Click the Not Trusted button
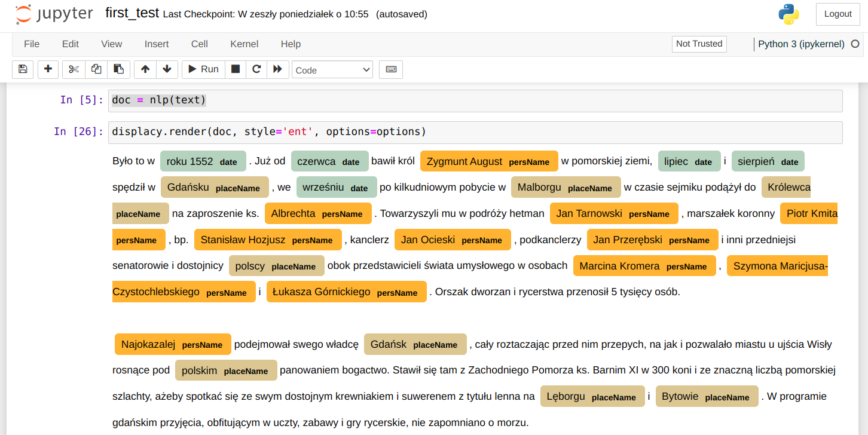The image size is (868, 435). [x=699, y=44]
